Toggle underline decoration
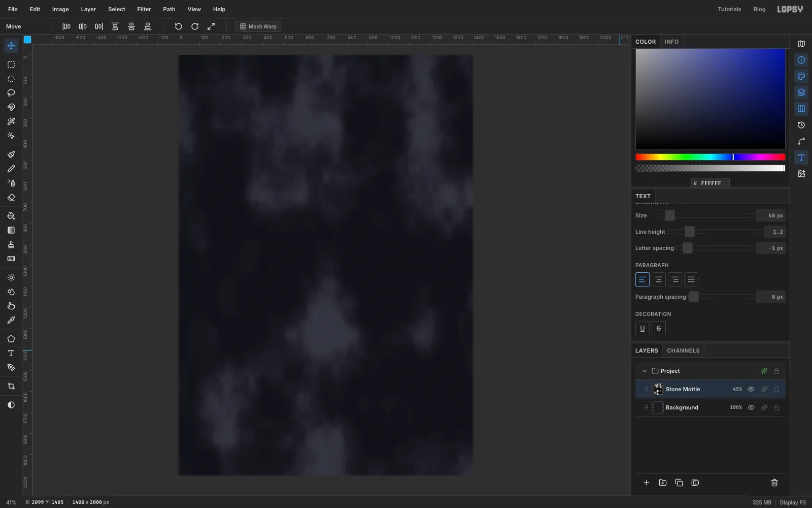 click(642, 328)
